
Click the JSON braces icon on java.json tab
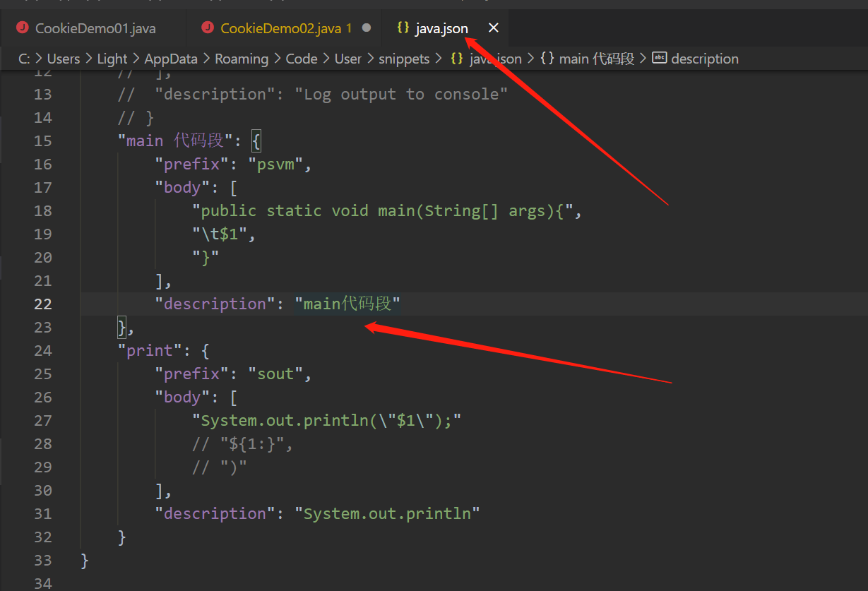tap(403, 28)
